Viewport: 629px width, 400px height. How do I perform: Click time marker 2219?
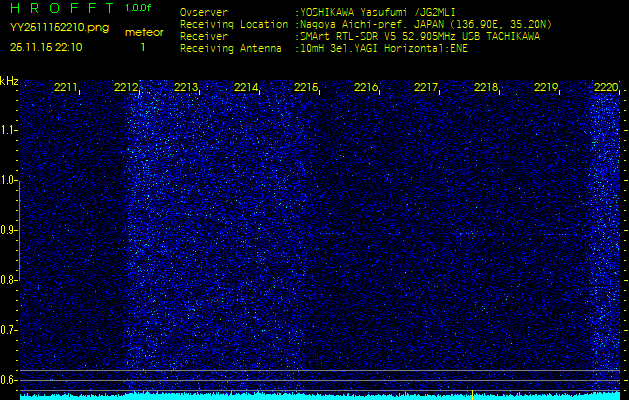click(546, 87)
